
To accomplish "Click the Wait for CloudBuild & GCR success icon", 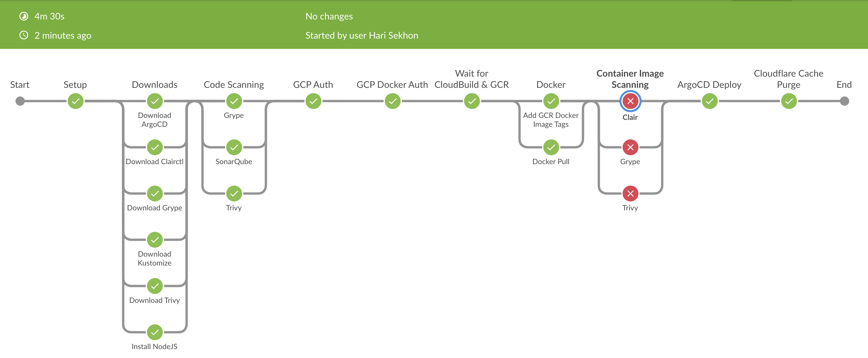I will coord(470,102).
